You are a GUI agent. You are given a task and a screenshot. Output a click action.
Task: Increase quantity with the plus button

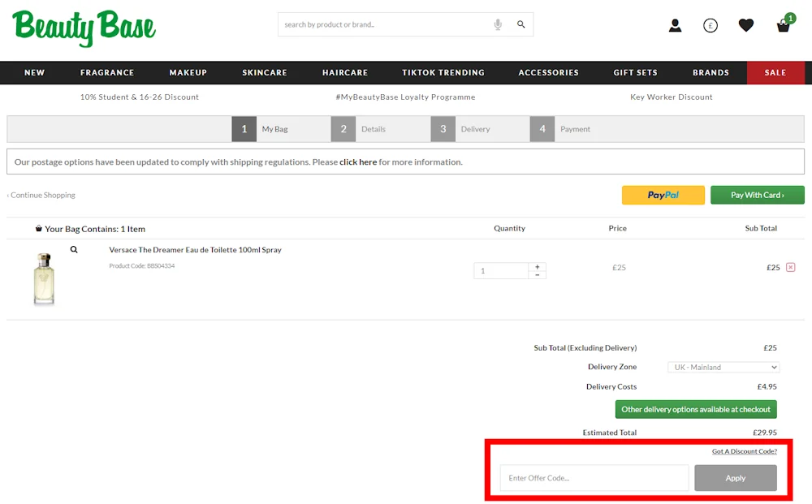[537, 266]
